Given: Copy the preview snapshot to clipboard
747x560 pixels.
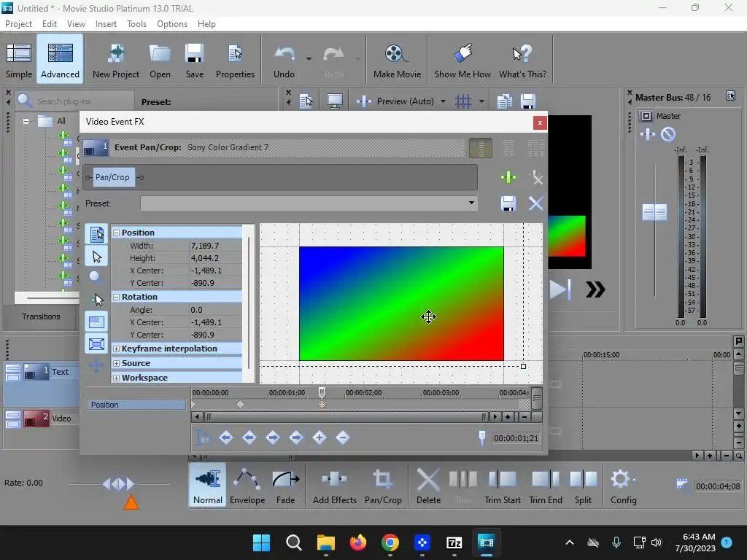Looking at the screenshot, I should coord(505,101).
